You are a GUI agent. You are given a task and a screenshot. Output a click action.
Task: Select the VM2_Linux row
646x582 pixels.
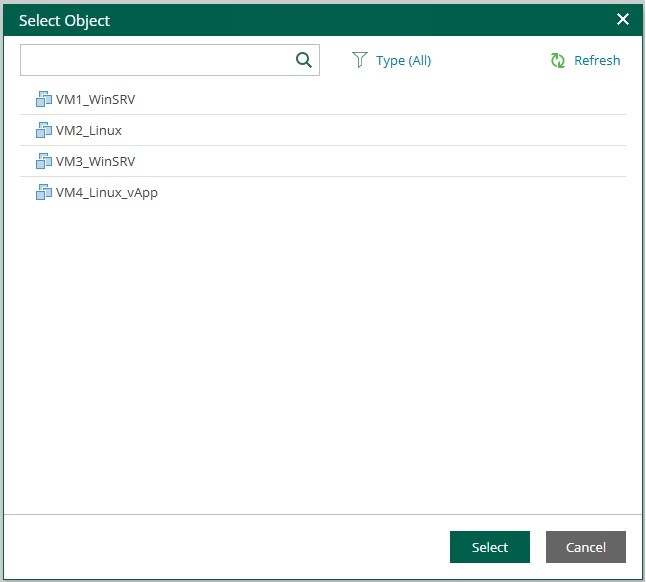[323, 130]
